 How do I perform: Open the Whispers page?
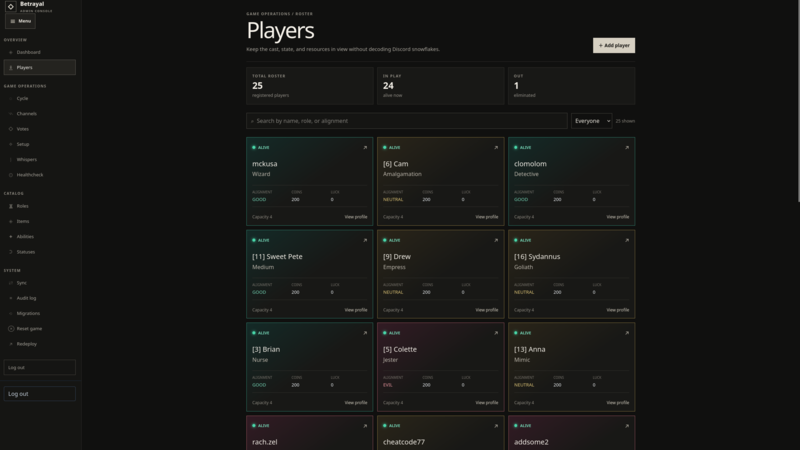coord(39,160)
